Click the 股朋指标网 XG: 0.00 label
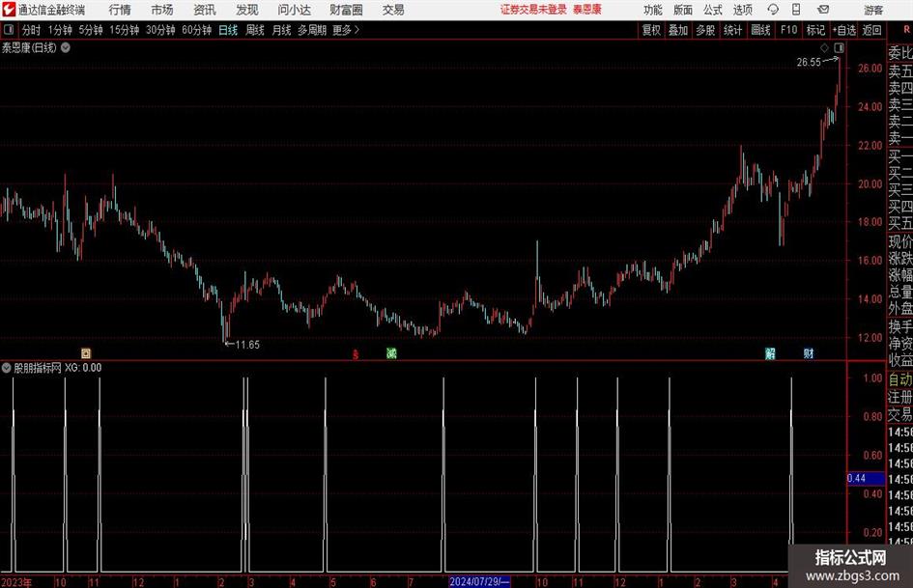Viewport: 913px width, 588px height. [58, 368]
